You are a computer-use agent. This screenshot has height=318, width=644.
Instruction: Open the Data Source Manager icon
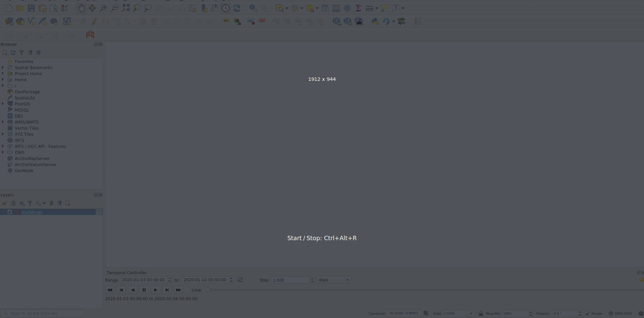coord(9,22)
